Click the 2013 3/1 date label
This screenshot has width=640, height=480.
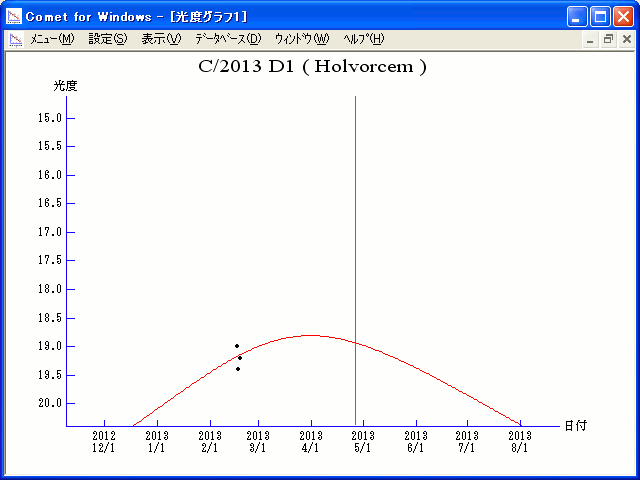pos(258,442)
